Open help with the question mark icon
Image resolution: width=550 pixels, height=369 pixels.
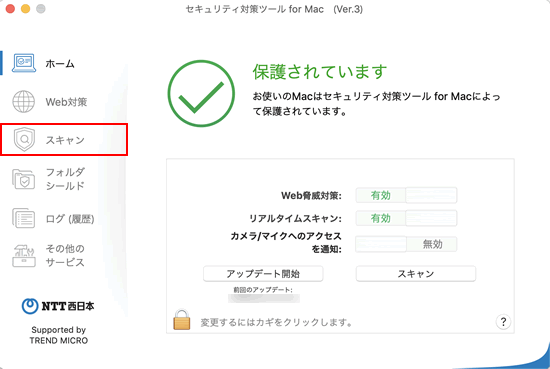tap(503, 322)
